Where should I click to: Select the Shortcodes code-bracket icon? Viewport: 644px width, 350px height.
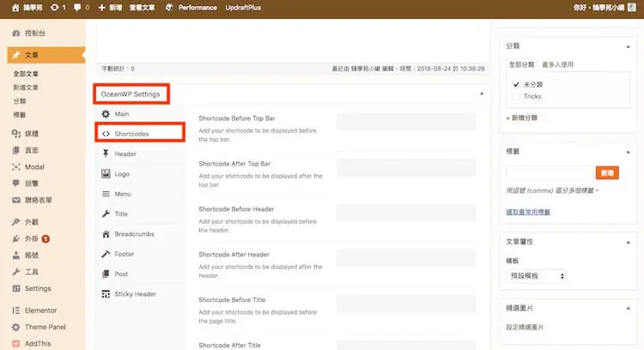click(x=106, y=134)
